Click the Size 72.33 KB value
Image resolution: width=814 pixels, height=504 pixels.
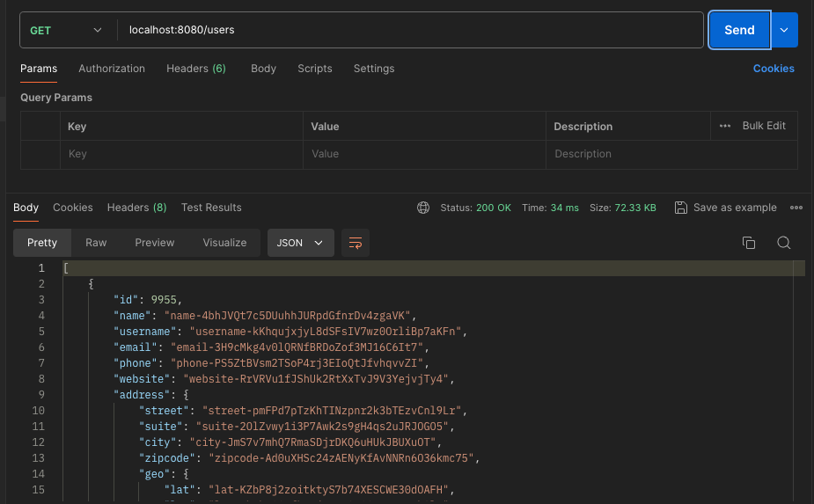[623, 208]
